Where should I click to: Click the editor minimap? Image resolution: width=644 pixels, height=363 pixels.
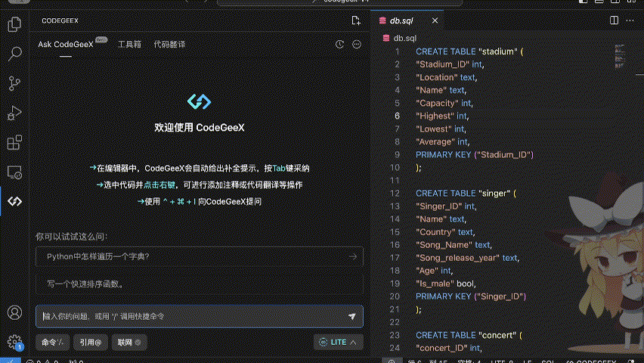pyautogui.click(x=620, y=56)
